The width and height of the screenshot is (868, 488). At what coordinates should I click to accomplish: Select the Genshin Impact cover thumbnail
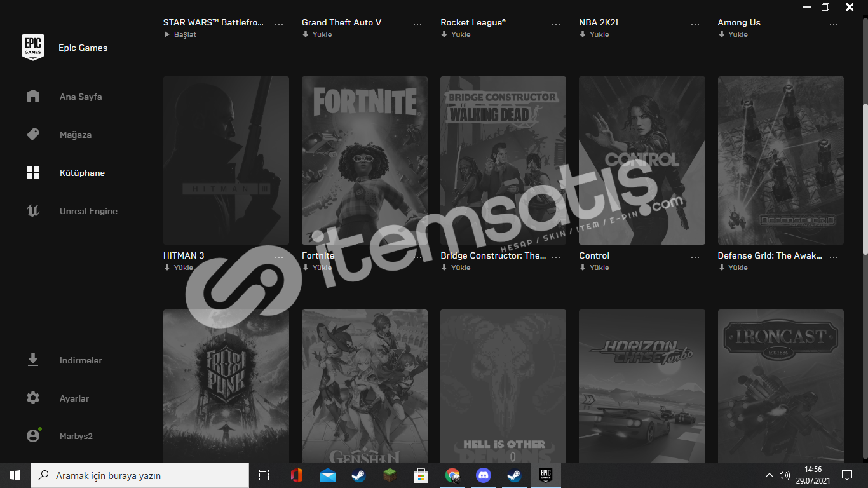(x=365, y=386)
